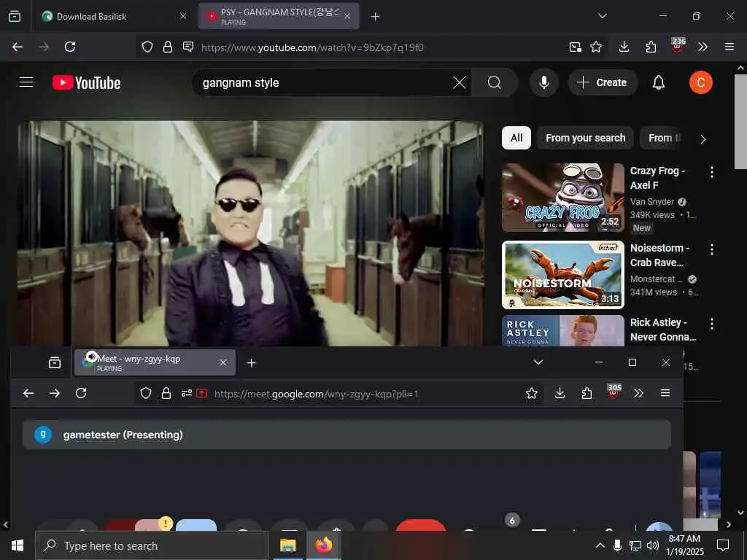The width and height of the screenshot is (747, 560).
Task: Open Extensions in the YouTube window toolbar
Action: click(651, 47)
